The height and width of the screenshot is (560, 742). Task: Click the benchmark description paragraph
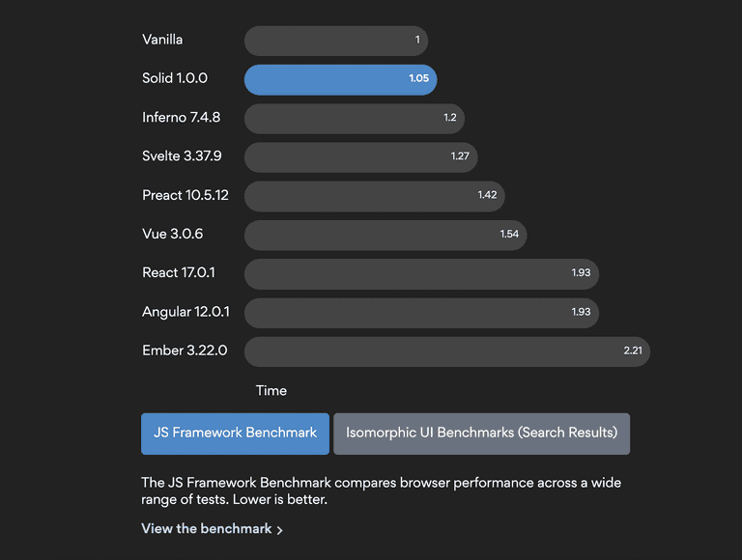click(x=381, y=491)
